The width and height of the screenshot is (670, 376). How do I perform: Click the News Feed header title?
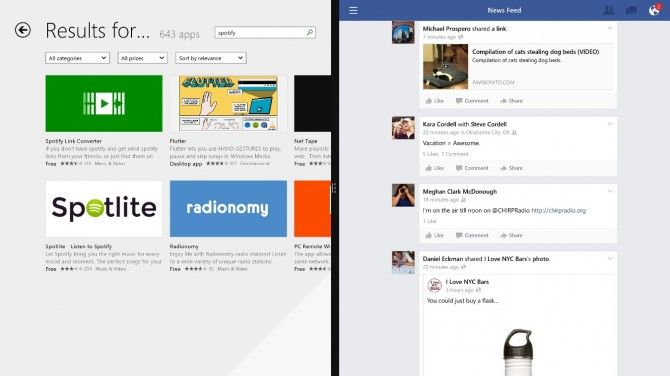pos(504,10)
